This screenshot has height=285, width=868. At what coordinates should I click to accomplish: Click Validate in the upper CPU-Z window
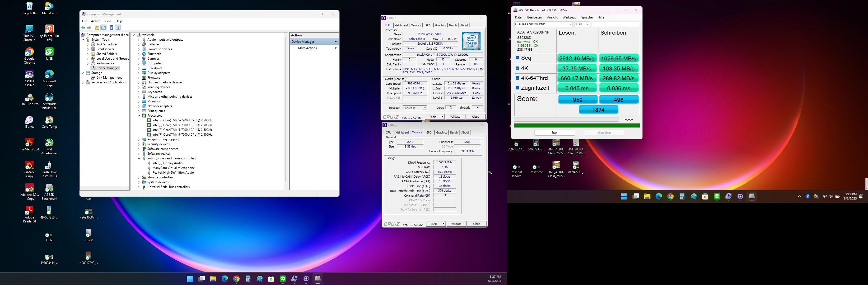[455, 117]
